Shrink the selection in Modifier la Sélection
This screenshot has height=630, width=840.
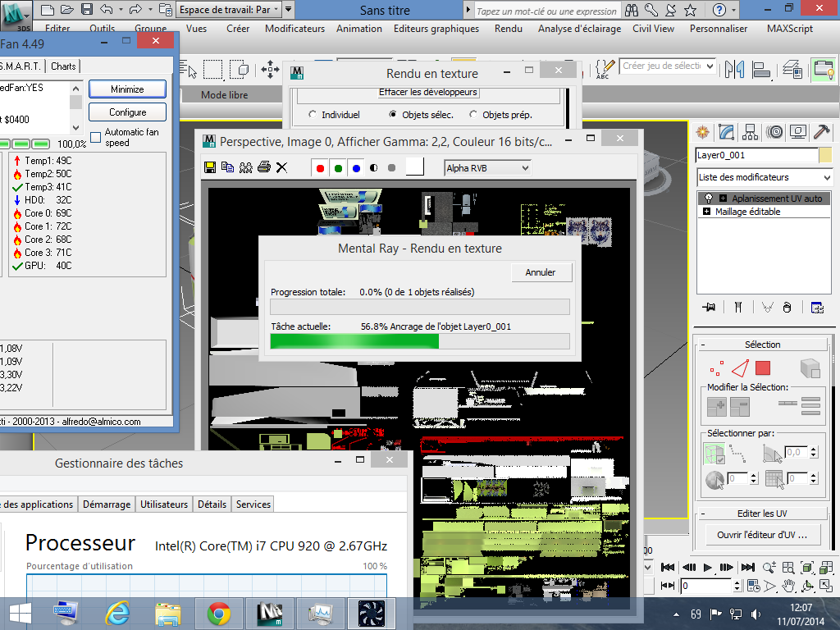point(740,407)
